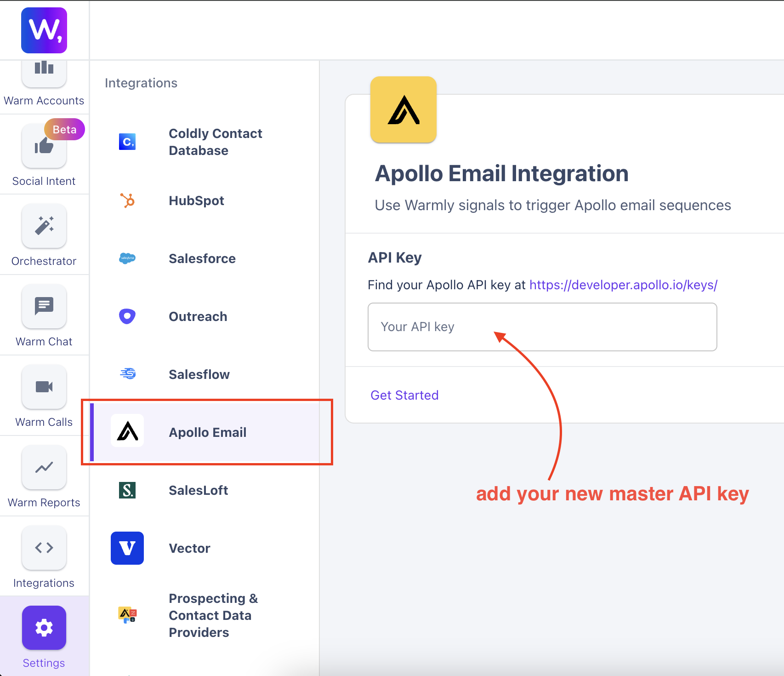Open Settings gear icon
Viewport: 784px width, 676px height.
click(44, 628)
